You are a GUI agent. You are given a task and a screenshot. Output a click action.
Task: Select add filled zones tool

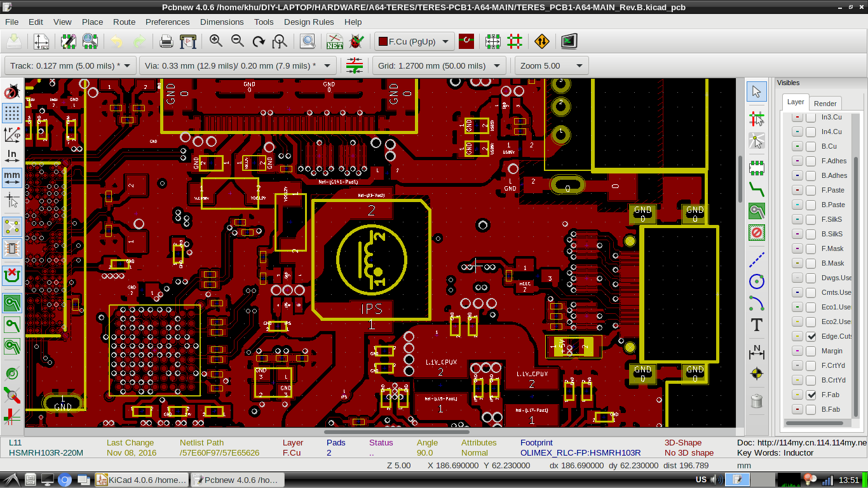[x=756, y=211]
